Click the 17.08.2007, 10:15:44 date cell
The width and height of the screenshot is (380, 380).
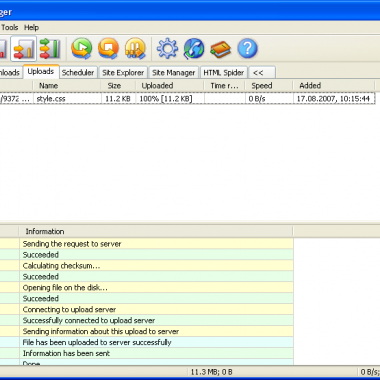point(333,99)
